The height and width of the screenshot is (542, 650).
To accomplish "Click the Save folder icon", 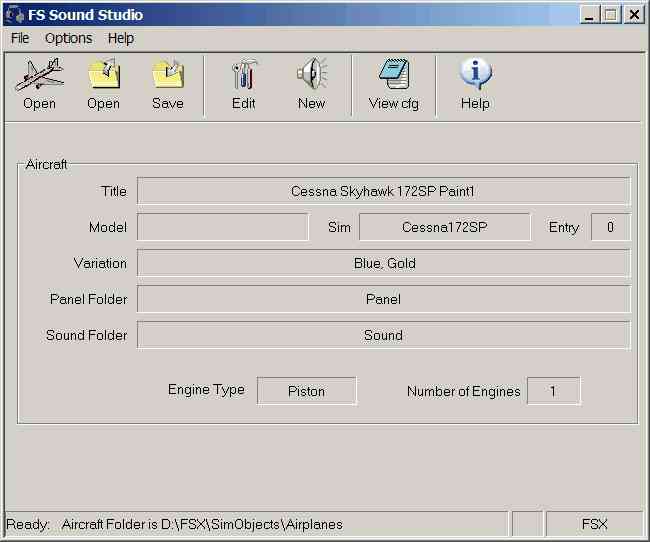I will coord(168,74).
